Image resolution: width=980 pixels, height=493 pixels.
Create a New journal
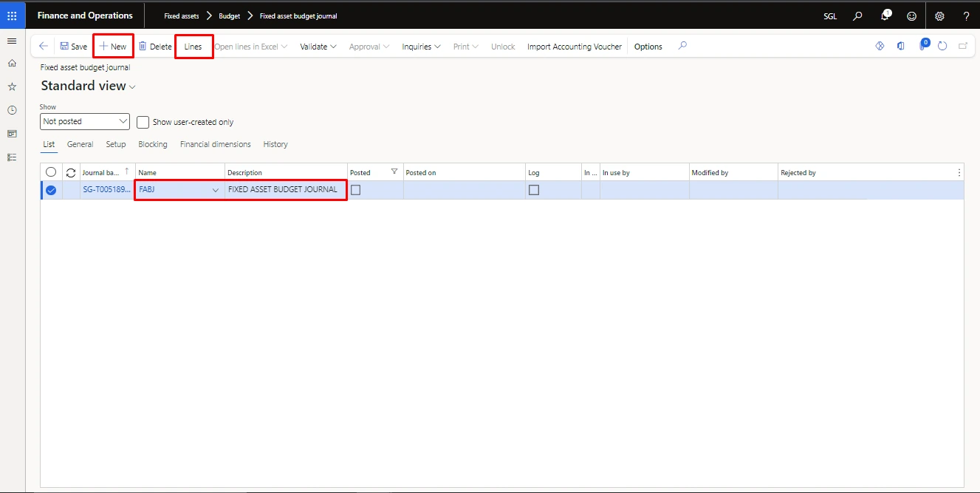coord(113,47)
